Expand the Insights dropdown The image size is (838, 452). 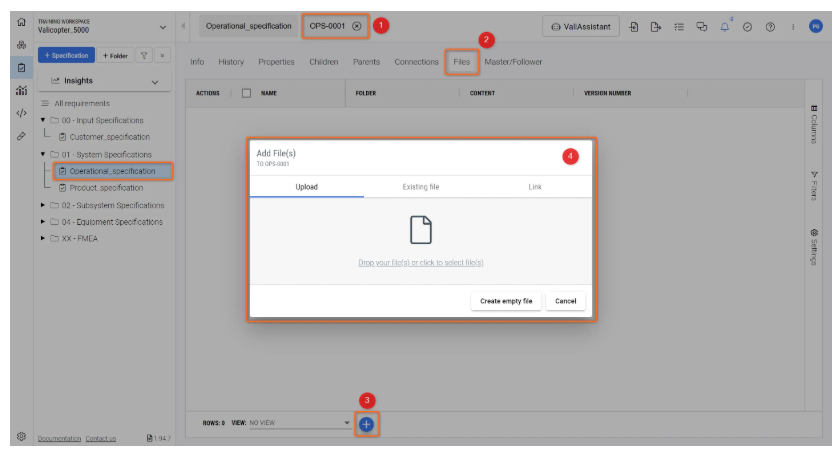tap(105, 81)
